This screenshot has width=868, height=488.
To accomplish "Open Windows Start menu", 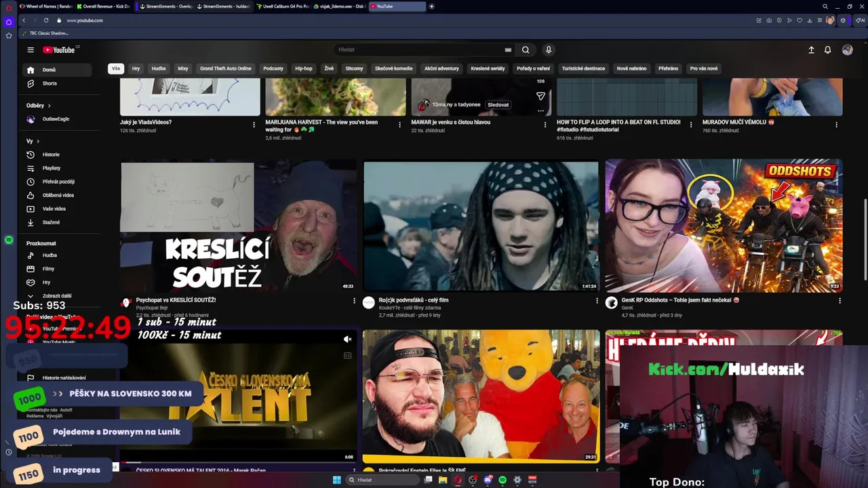I will coord(337,480).
